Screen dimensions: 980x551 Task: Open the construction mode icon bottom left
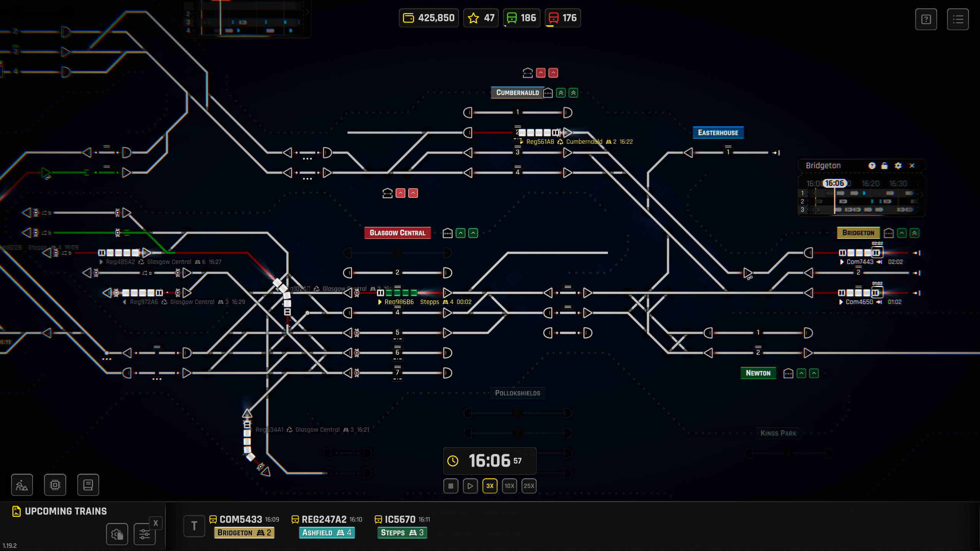click(x=21, y=485)
